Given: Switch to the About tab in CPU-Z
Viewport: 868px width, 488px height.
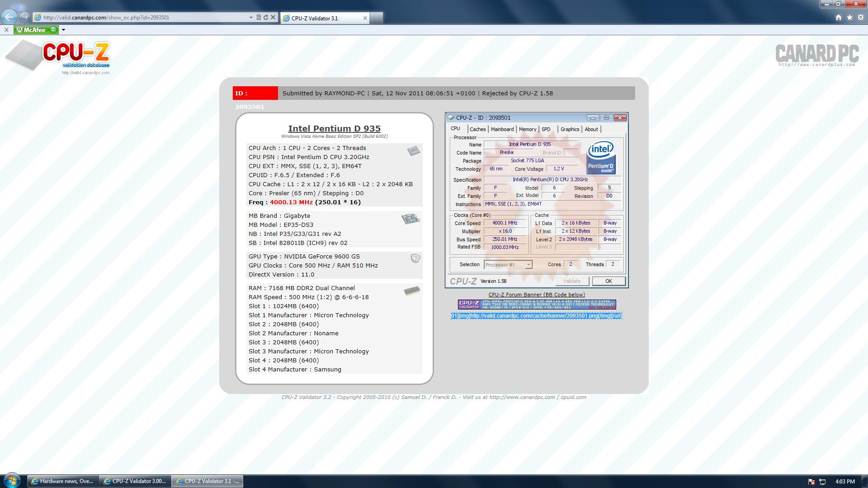Looking at the screenshot, I should 591,129.
